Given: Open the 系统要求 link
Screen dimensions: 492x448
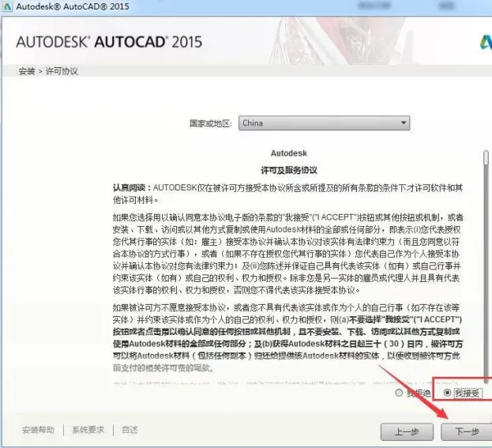Looking at the screenshot, I should tap(88, 430).
